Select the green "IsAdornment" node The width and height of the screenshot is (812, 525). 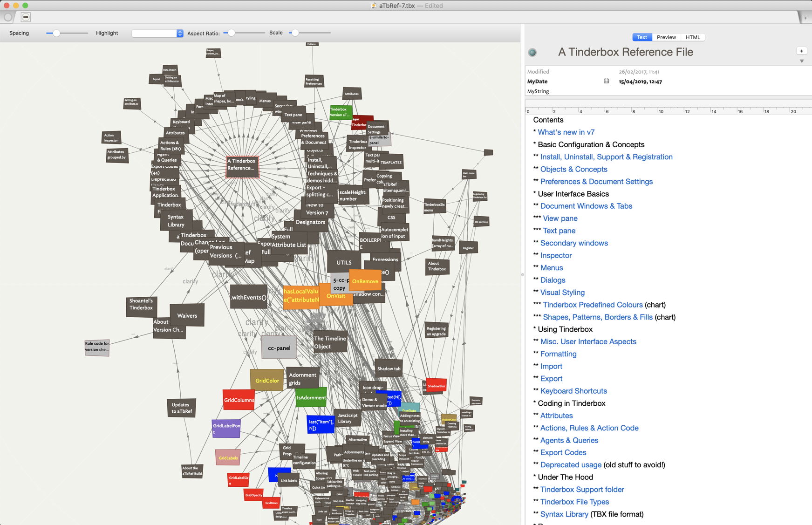[x=311, y=397]
